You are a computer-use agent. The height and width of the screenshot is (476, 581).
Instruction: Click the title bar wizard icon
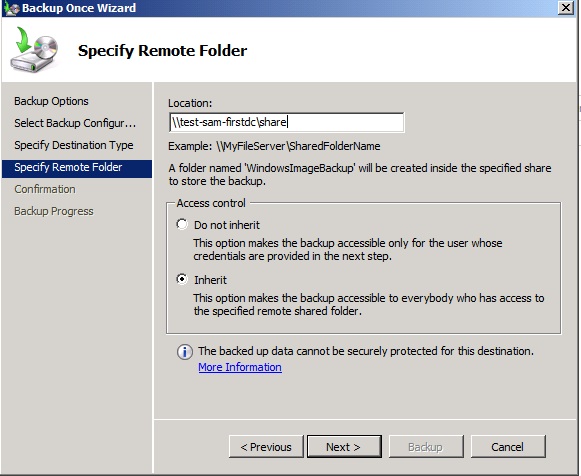(x=11, y=8)
